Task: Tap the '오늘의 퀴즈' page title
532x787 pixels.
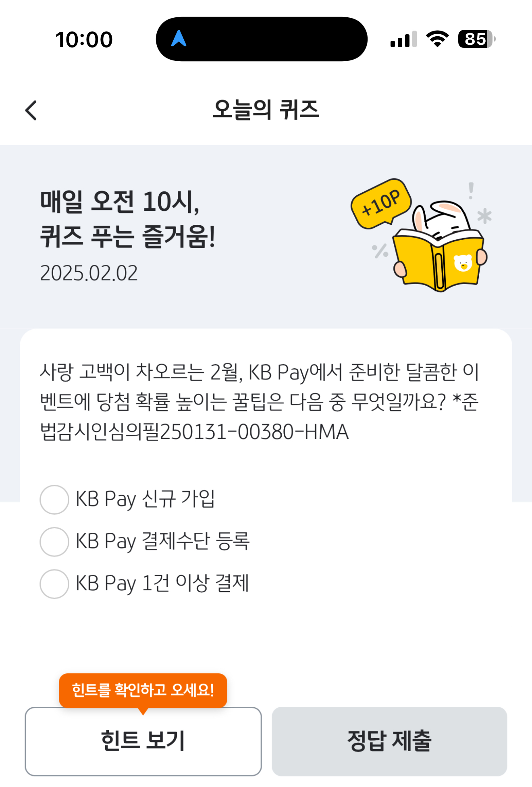Action: tap(266, 110)
